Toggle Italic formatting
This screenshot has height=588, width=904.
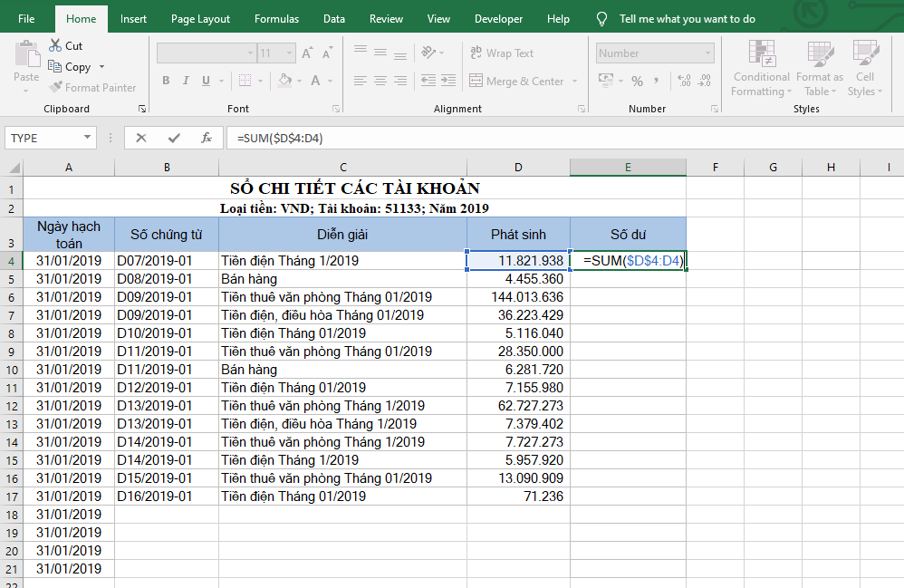pyautogui.click(x=187, y=82)
